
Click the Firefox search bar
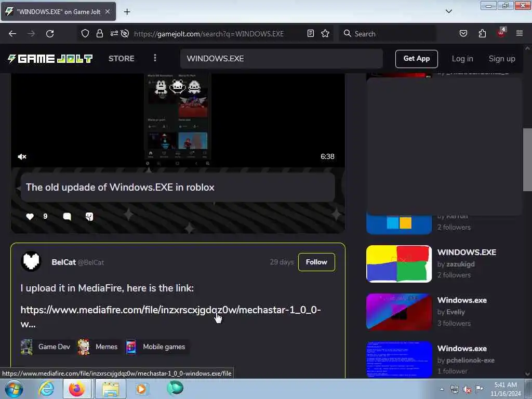click(x=387, y=34)
